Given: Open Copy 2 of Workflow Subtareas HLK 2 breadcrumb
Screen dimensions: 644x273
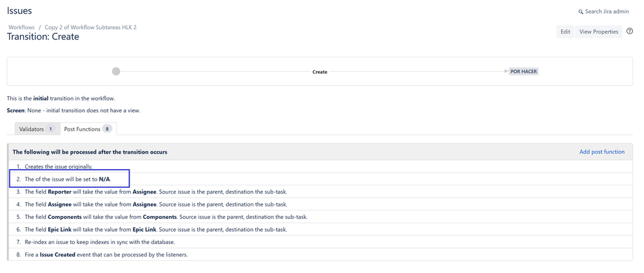Looking at the screenshot, I should click(x=91, y=27).
